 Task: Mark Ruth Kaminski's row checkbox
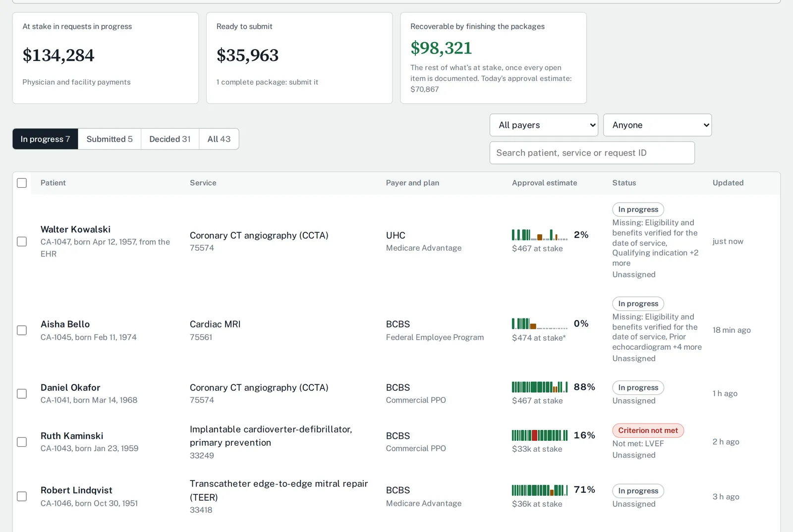pos(22,442)
